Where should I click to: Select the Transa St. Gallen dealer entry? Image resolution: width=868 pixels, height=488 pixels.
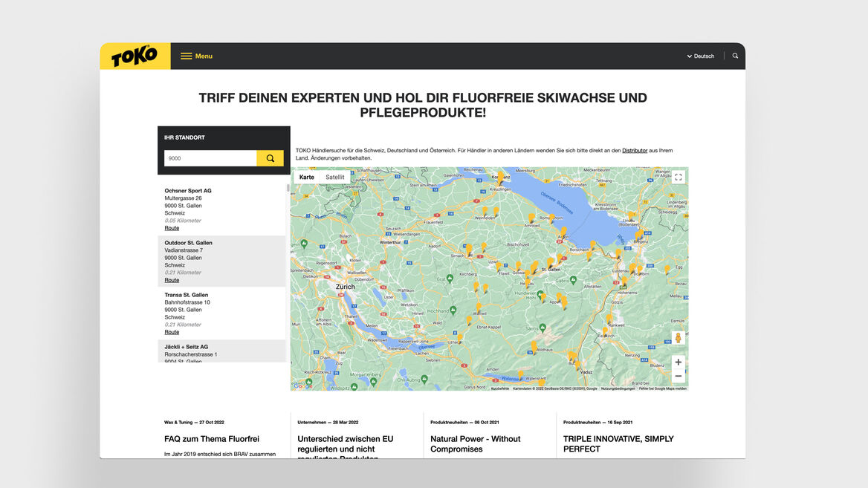pos(221,313)
